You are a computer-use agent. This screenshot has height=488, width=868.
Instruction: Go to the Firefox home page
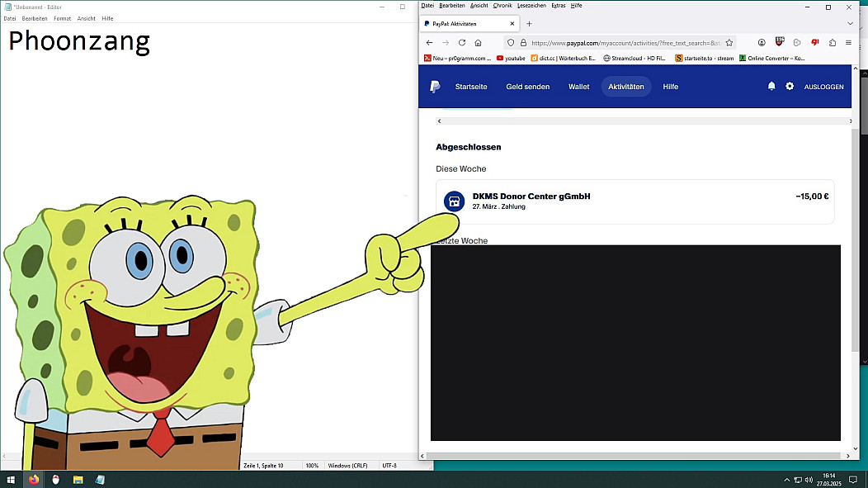click(x=478, y=42)
